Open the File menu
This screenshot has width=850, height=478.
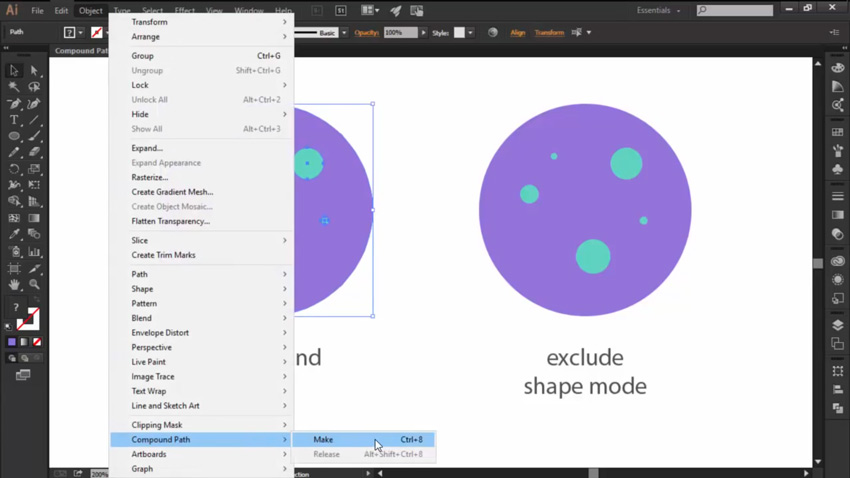tap(37, 10)
